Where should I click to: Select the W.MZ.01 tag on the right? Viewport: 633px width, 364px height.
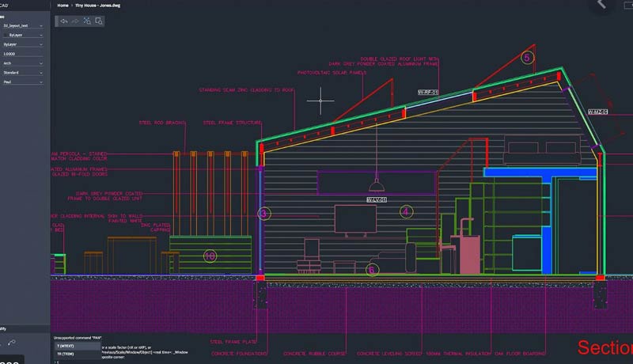click(598, 112)
